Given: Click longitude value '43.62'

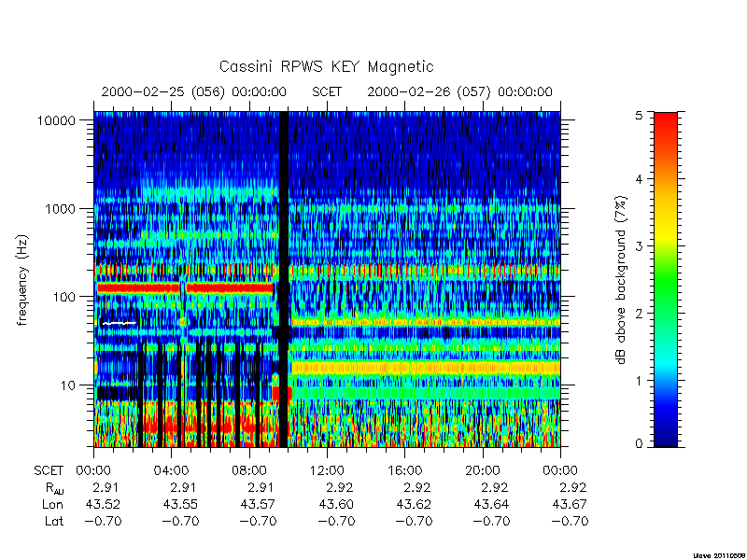Looking at the screenshot, I should click(x=414, y=504).
